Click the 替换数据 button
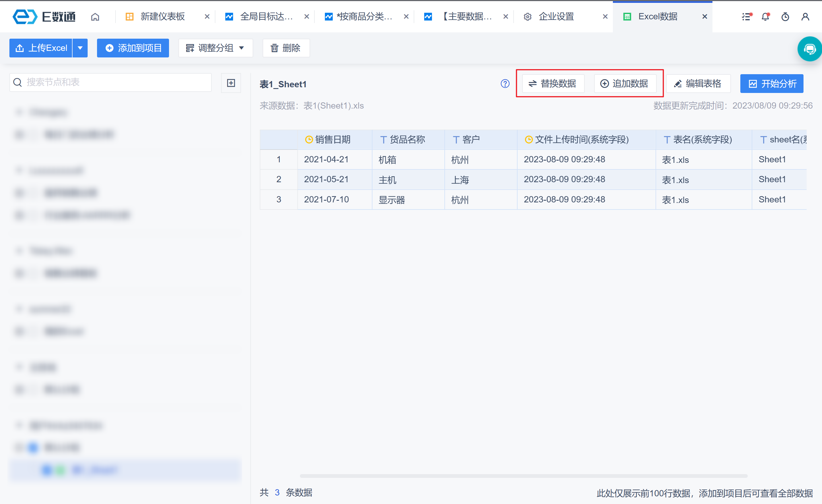 pyautogui.click(x=553, y=84)
